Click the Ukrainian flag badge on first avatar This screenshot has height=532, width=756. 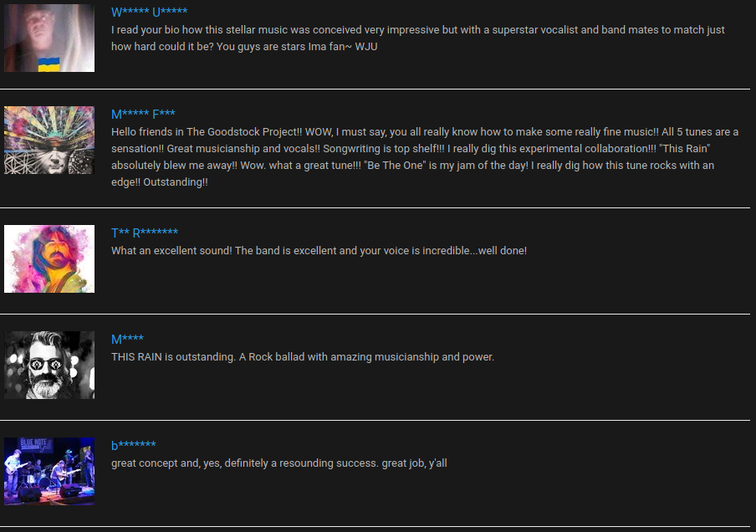pyautogui.click(x=49, y=64)
